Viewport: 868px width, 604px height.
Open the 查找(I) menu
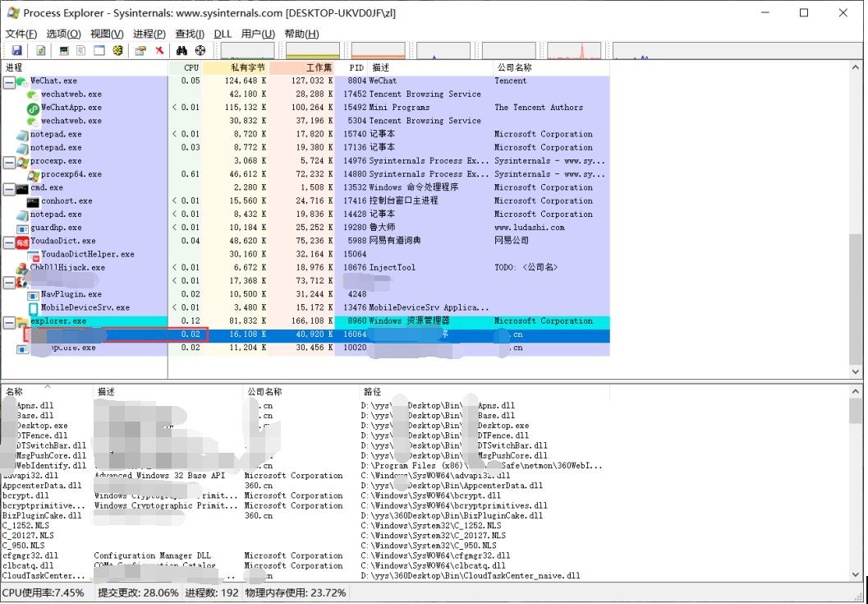pyautogui.click(x=190, y=34)
